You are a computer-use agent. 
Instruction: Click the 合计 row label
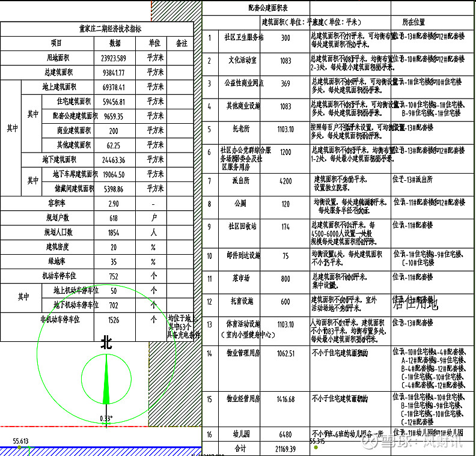[x=240, y=448]
